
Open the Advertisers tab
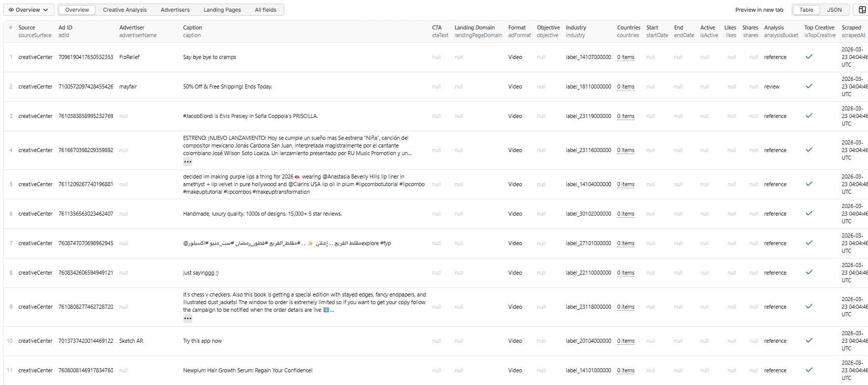pos(175,10)
